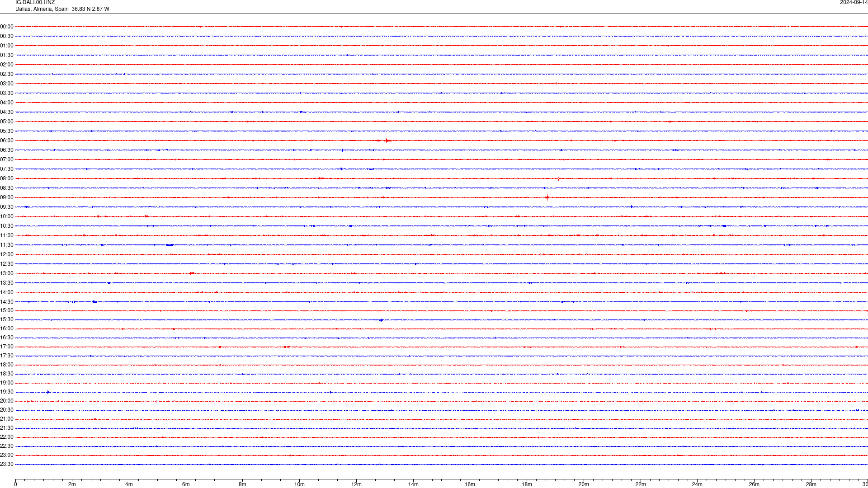The image size is (868, 488).
Task: Select the 16:00 time row label
Action: pos(7,328)
